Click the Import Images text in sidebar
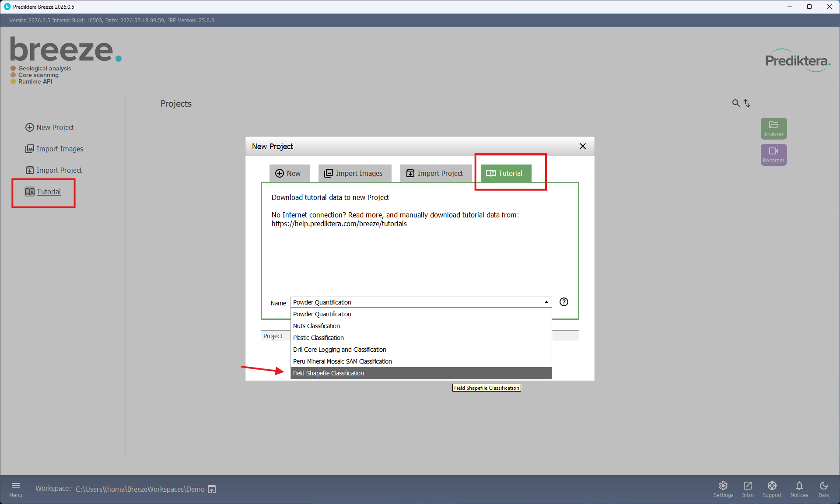This screenshot has width=840, height=504. 60,149
